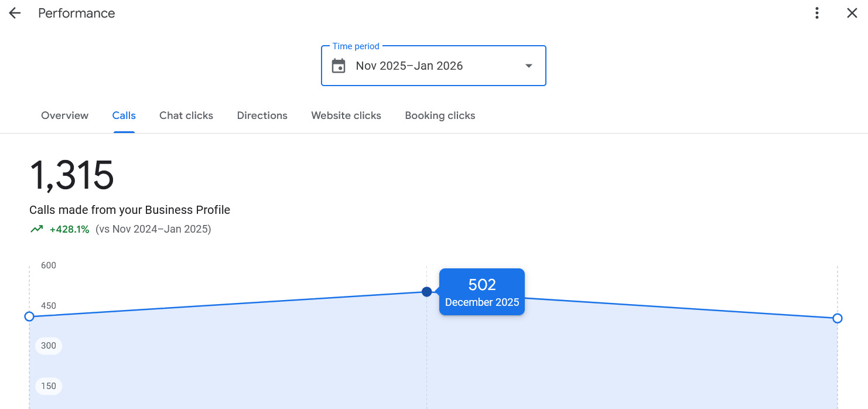Switch to the Booking clicks tab
Screen dimensions: 868x409
pyautogui.click(x=440, y=115)
